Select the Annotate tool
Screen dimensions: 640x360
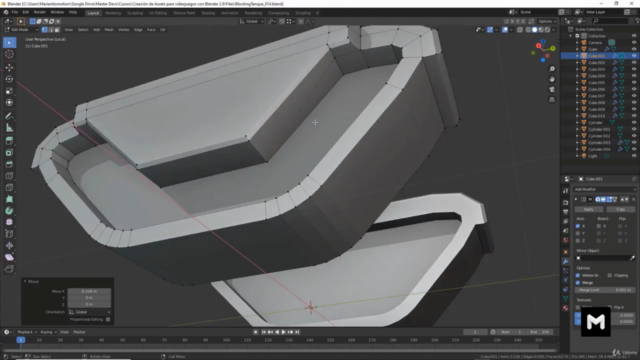(x=9, y=116)
